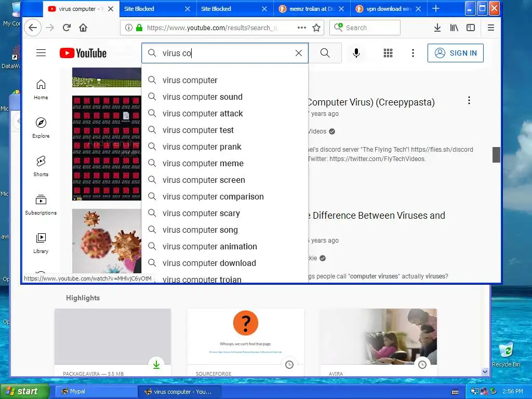Open YouTube guide hamburger menu
This screenshot has width=532, height=399.
coord(41,53)
